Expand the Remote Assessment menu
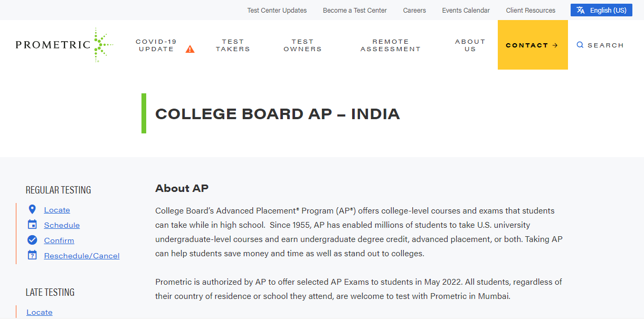 tap(391, 45)
